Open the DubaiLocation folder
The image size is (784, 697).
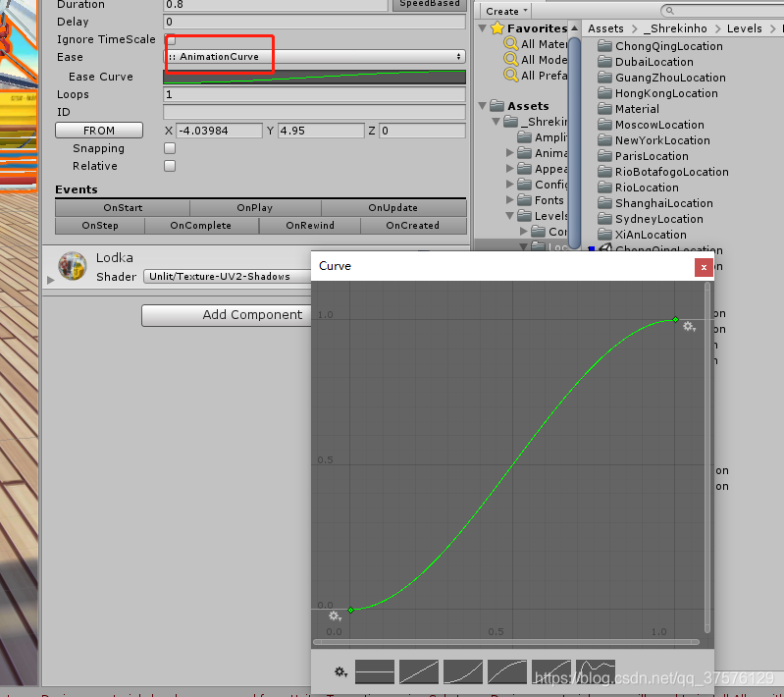pos(646,62)
